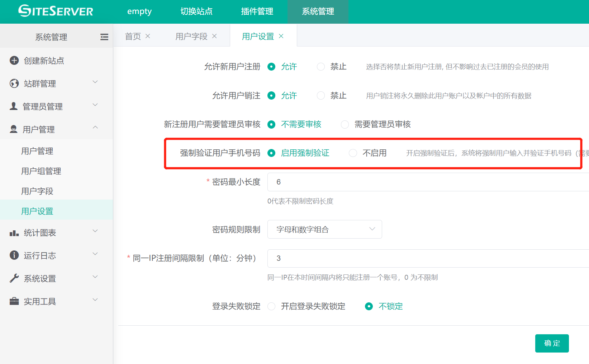The height and width of the screenshot is (364, 589).
Task: Click the 密码最小长度 input field
Action: pos(427,182)
